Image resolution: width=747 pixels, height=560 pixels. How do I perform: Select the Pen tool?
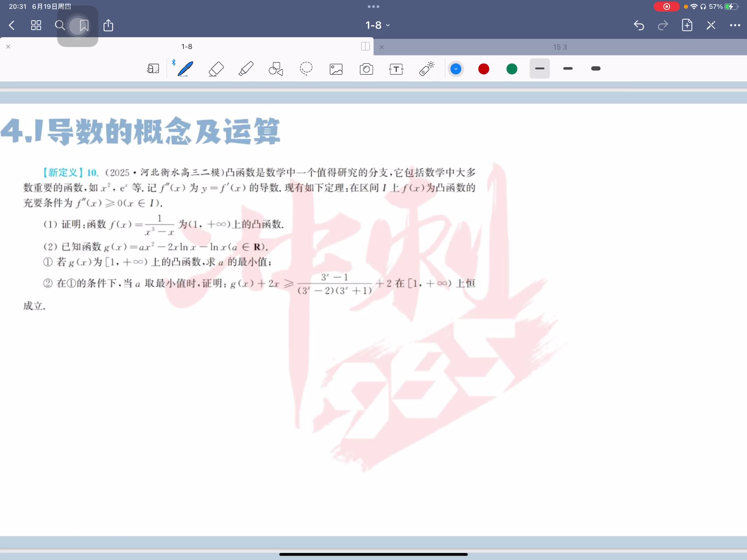185,69
